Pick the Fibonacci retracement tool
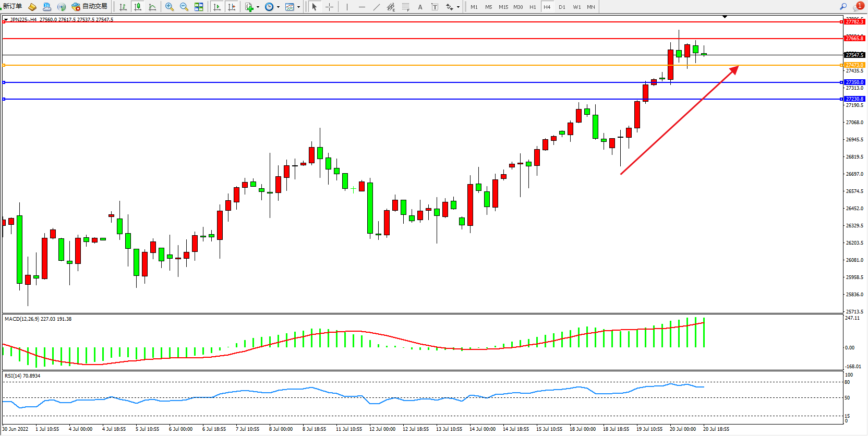 (x=405, y=7)
